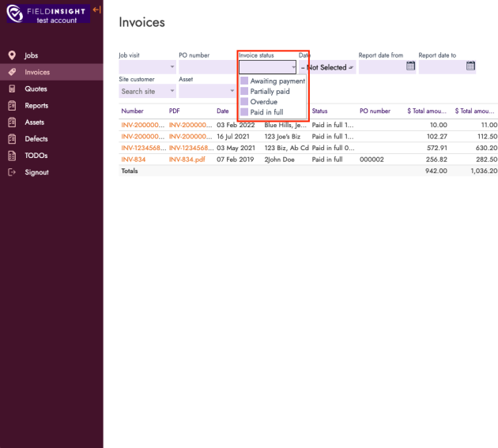Screen dimensions: 498x448
Task: Click the Jobs location pin icon
Action: click(11, 55)
